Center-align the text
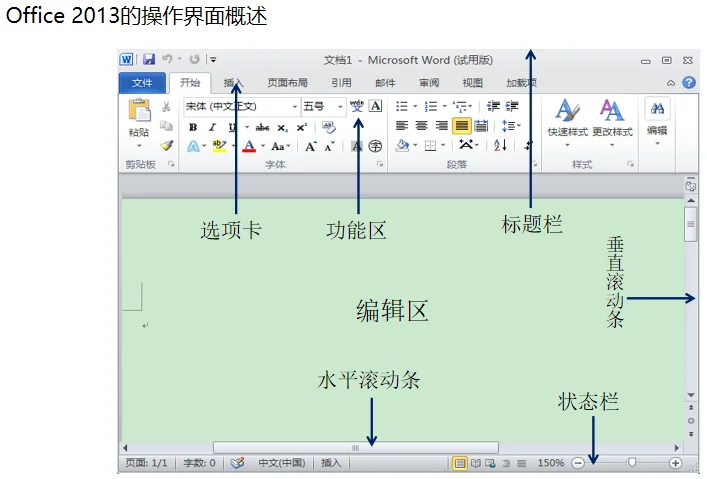Viewport: 707px width, 479px height. click(x=422, y=126)
